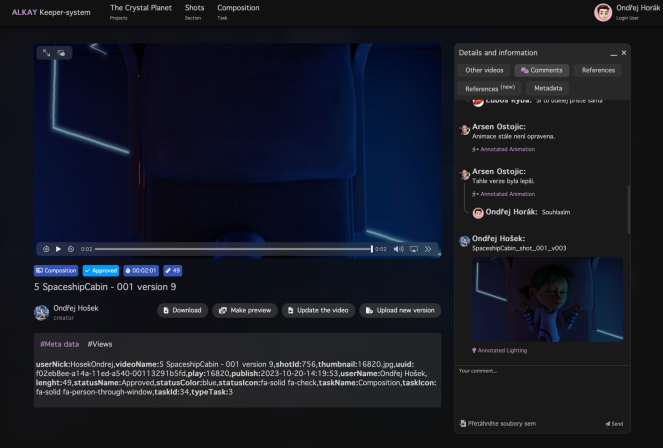Click Make preview button
The height and width of the screenshot is (448, 663).
(245, 310)
